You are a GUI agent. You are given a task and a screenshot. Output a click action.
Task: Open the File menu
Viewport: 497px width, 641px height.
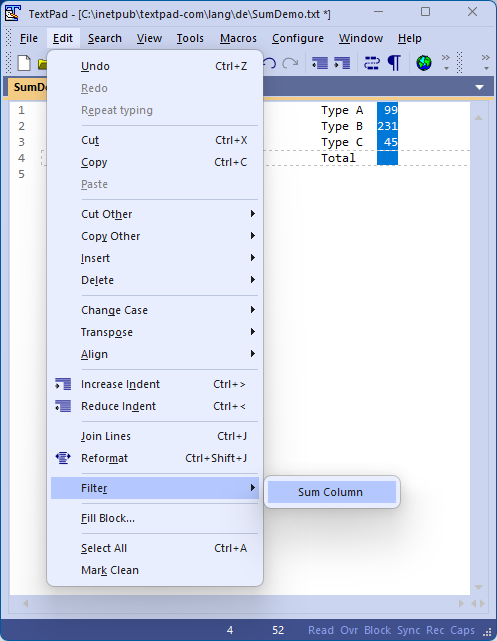click(29, 38)
